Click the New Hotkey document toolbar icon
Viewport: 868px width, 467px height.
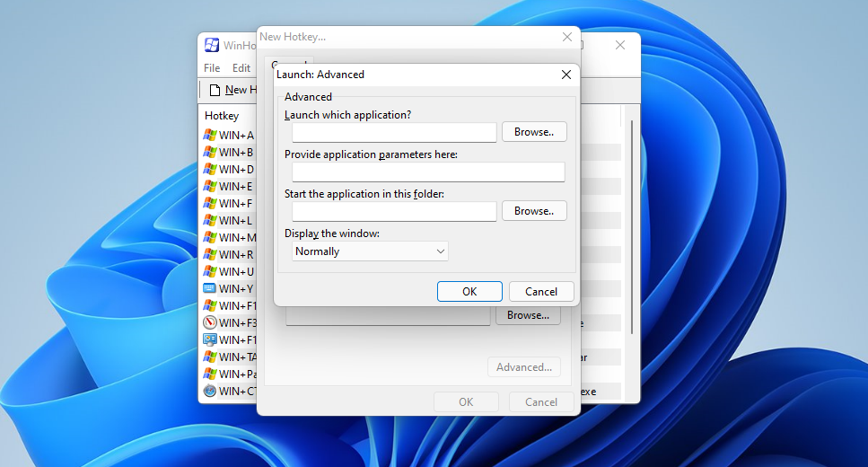[x=215, y=90]
